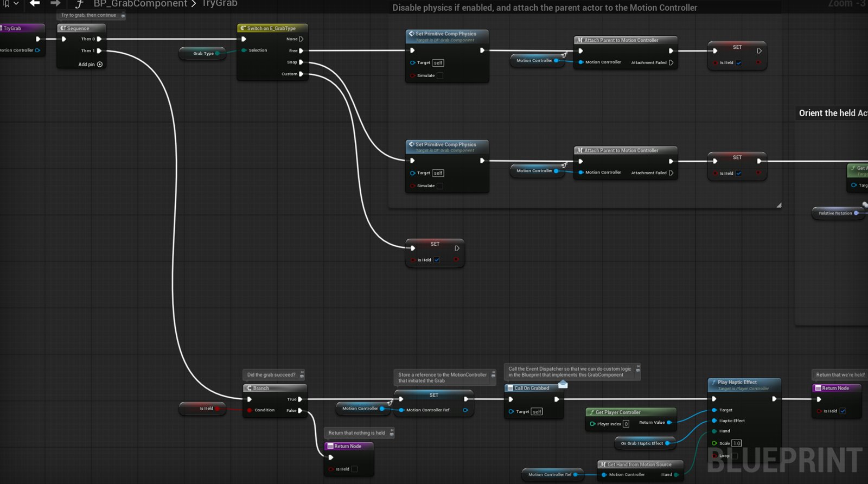Image resolution: width=868 pixels, height=484 pixels.
Task: Enable the Loop checkbox on Play Haptic Effect
Action: 735,456
